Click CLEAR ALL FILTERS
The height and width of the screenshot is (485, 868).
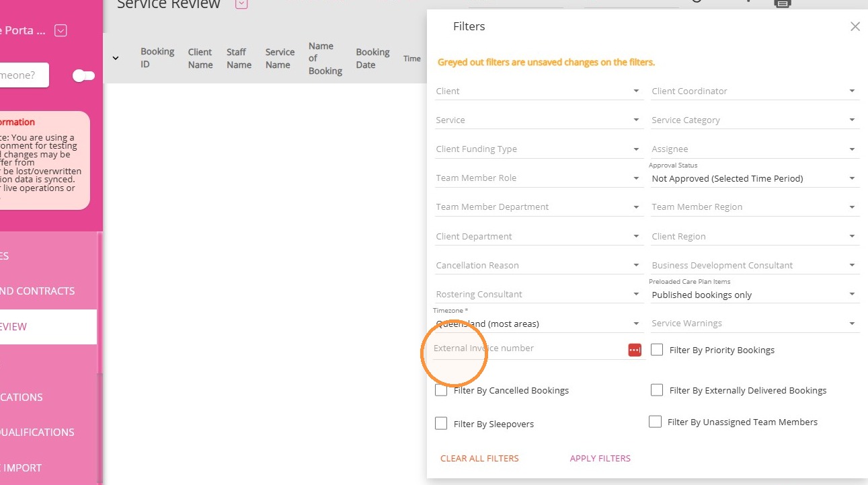[x=479, y=458]
